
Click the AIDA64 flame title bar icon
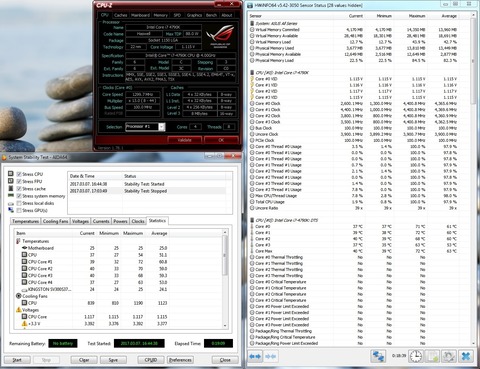coord(4,157)
